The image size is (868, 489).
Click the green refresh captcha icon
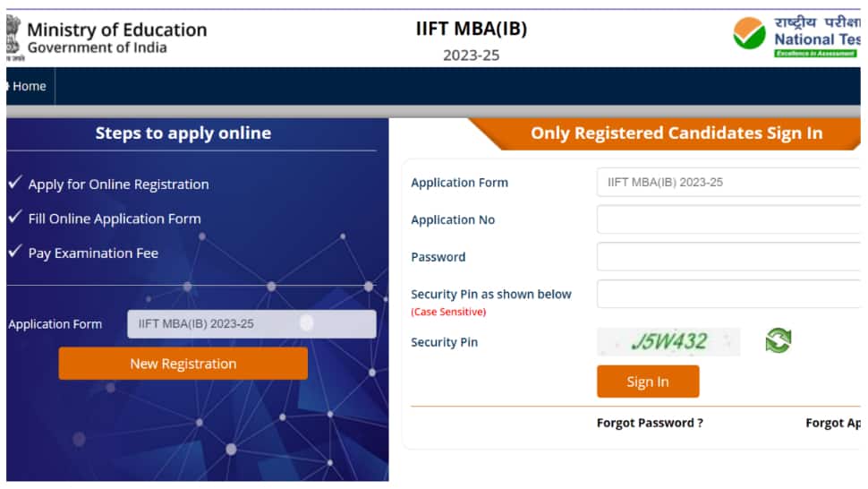tap(779, 340)
